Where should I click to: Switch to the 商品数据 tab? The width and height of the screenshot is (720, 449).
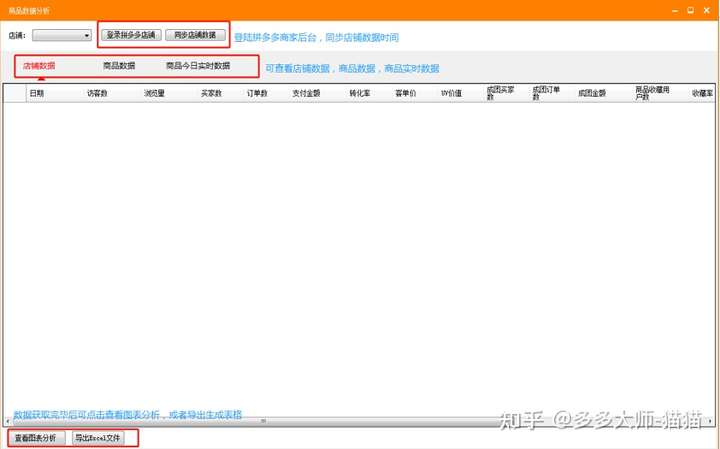coord(119,66)
